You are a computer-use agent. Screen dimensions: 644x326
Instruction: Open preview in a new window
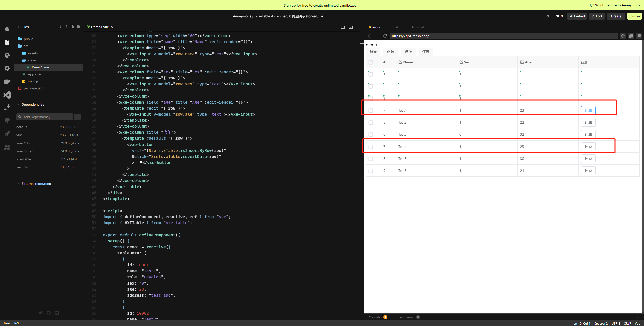click(639, 36)
